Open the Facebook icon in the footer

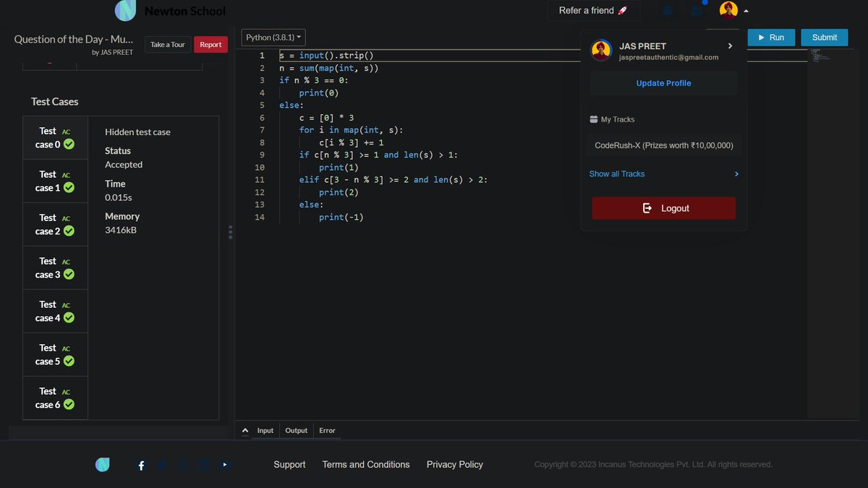[x=141, y=465]
